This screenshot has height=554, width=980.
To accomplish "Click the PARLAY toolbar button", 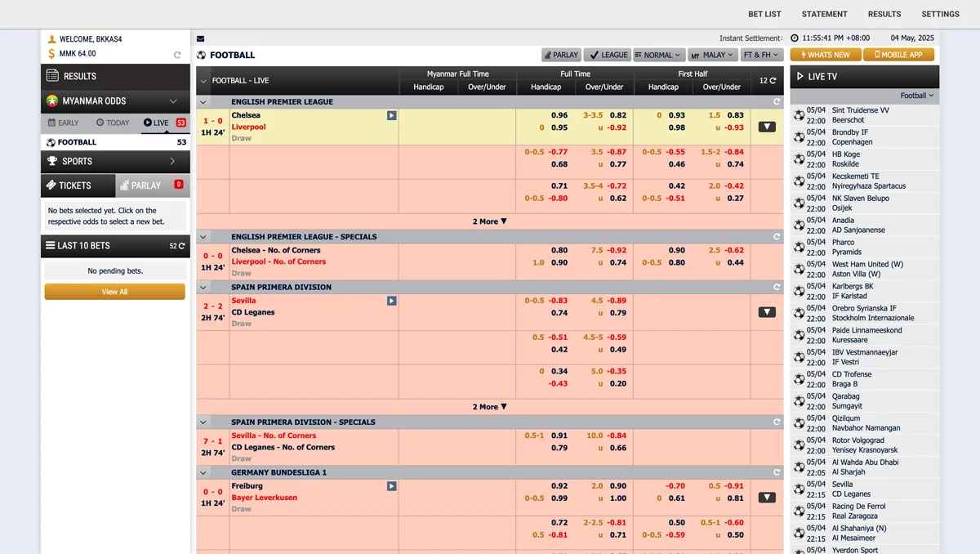I will click(x=561, y=55).
